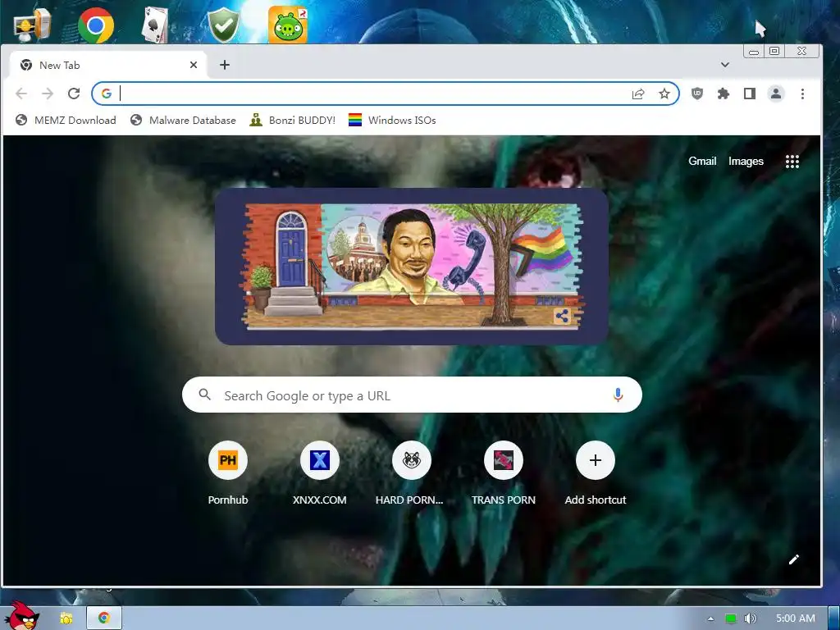Open the computer desktop icon
This screenshot has width=840, height=630.
(32, 25)
